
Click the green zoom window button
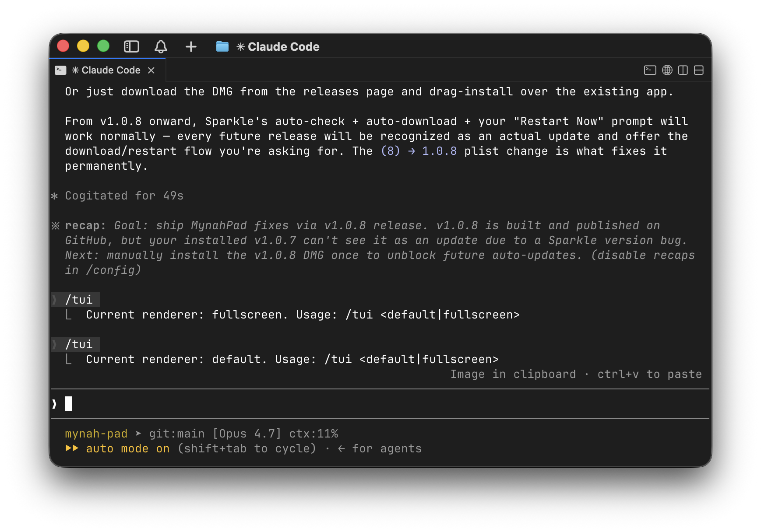(103, 46)
